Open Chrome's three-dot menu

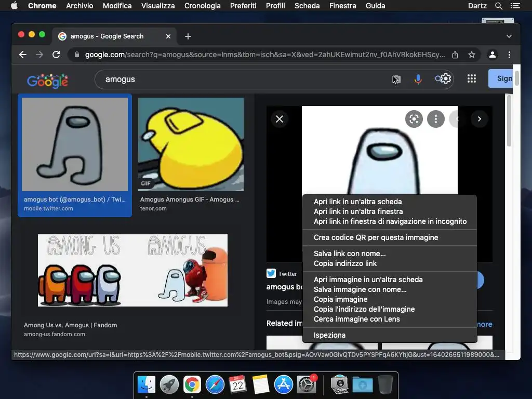click(x=509, y=55)
